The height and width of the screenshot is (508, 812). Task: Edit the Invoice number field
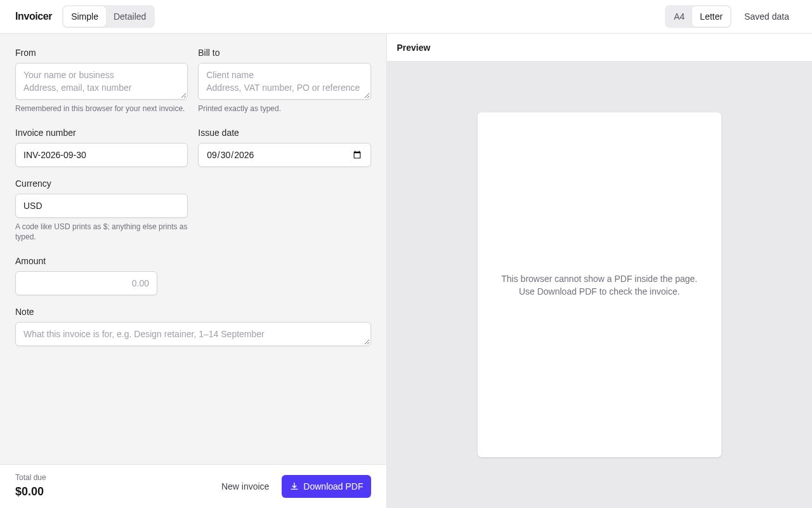click(101, 155)
